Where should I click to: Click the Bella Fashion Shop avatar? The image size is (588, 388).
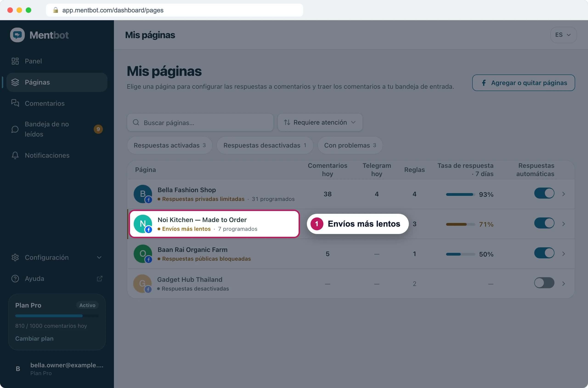point(143,194)
